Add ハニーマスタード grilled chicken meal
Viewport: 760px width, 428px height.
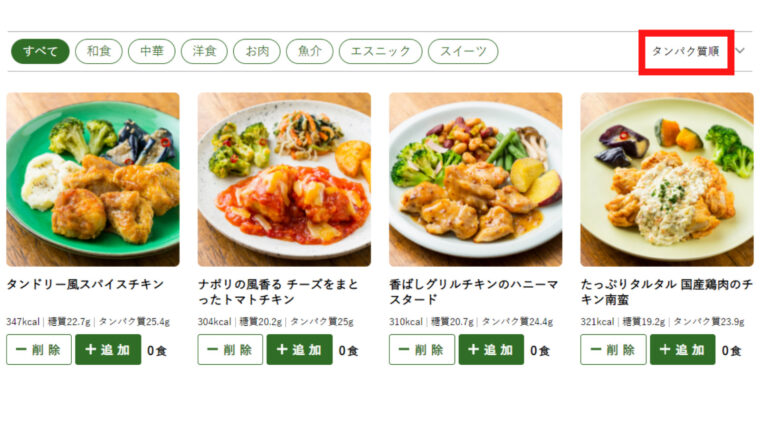pos(491,349)
